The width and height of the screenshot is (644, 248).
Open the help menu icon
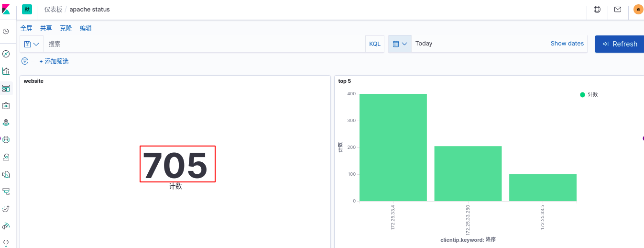[597, 9]
